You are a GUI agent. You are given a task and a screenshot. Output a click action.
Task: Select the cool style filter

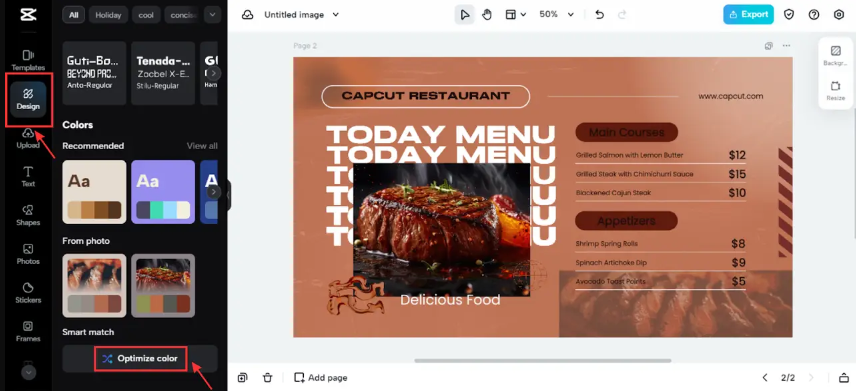click(146, 15)
